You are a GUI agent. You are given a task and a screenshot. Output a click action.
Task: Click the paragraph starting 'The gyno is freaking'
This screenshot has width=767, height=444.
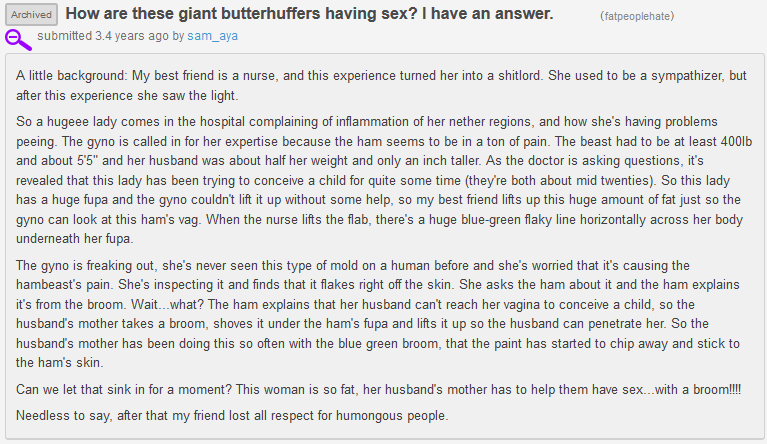coord(378,314)
